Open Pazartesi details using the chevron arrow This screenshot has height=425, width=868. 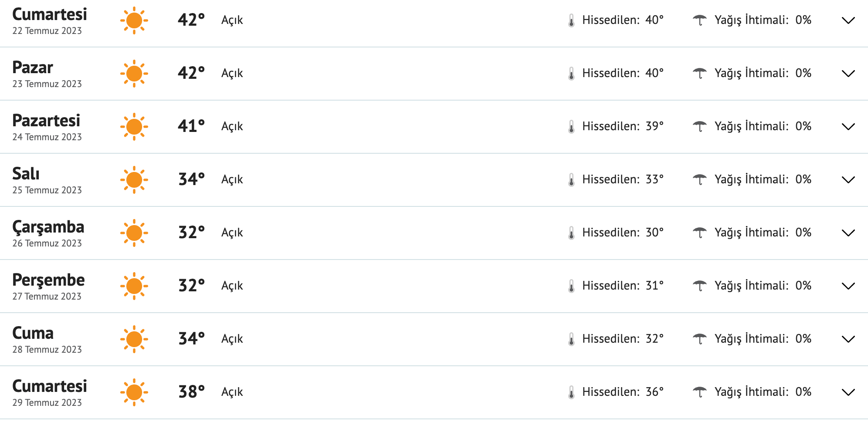tap(848, 127)
